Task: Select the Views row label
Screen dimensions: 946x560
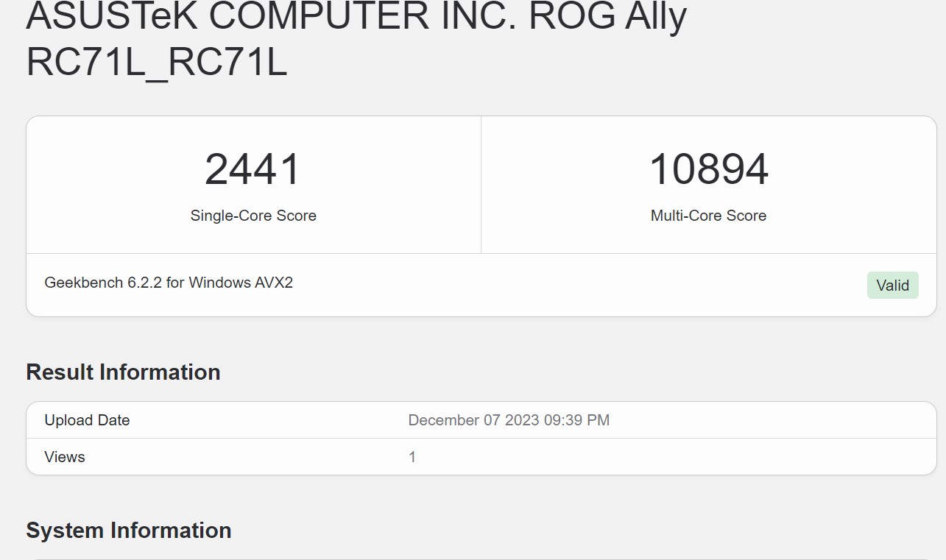Action: pyautogui.click(x=65, y=457)
